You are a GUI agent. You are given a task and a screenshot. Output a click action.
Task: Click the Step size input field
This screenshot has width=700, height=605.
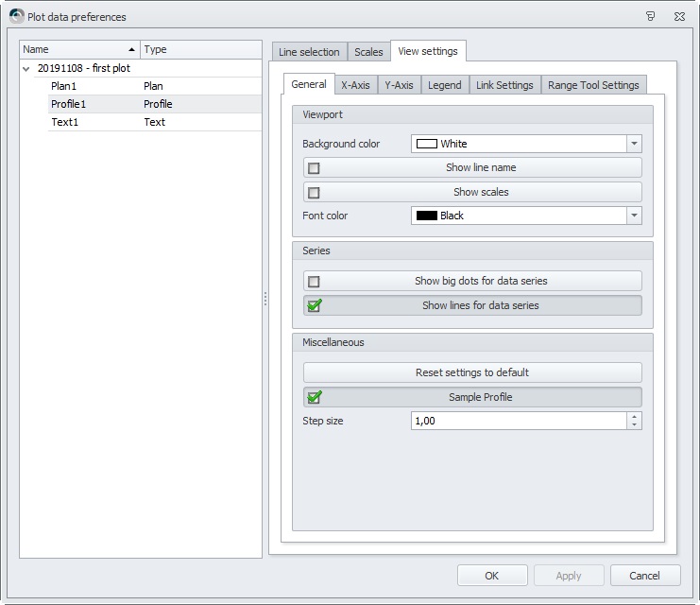519,421
